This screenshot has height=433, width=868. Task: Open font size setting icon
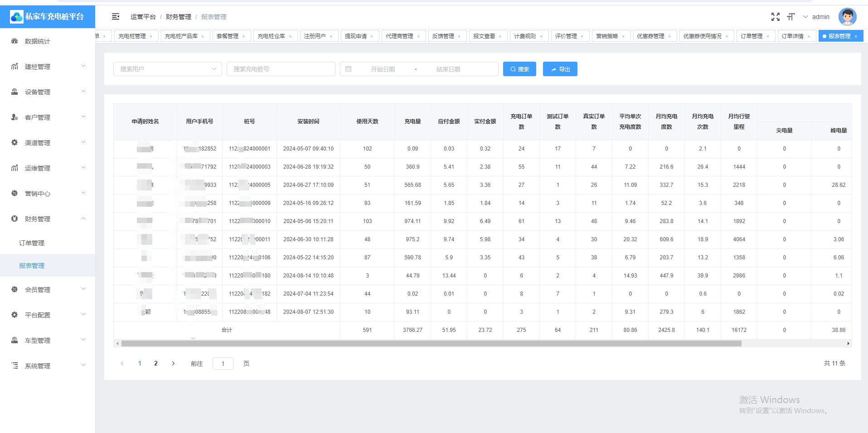click(x=791, y=17)
